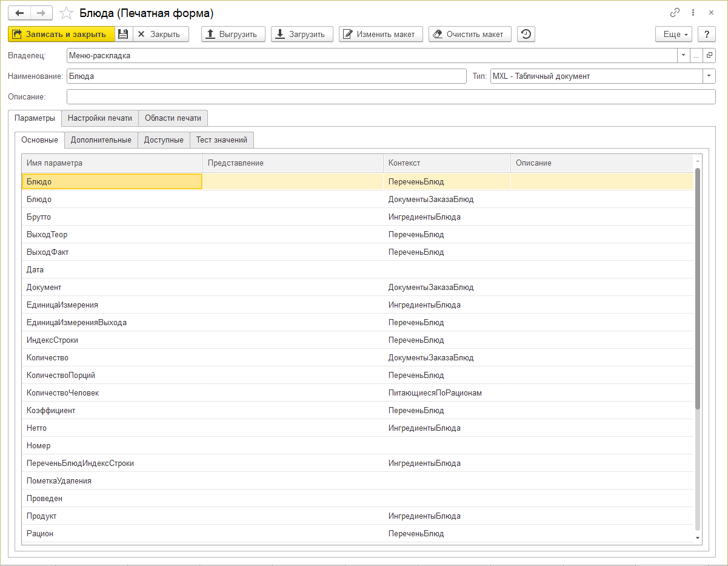This screenshot has height=566, width=728.
Task: Open help with the question mark button
Action: click(x=706, y=35)
